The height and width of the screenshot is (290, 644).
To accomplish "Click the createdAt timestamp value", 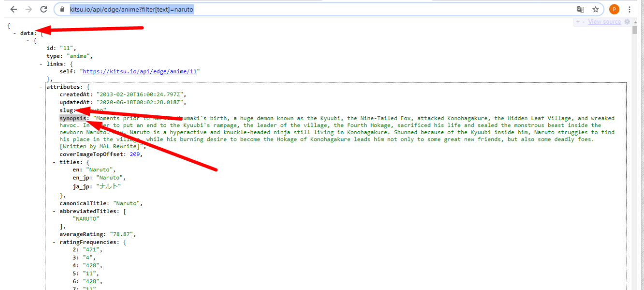I will pyautogui.click(x=140, y=95).
